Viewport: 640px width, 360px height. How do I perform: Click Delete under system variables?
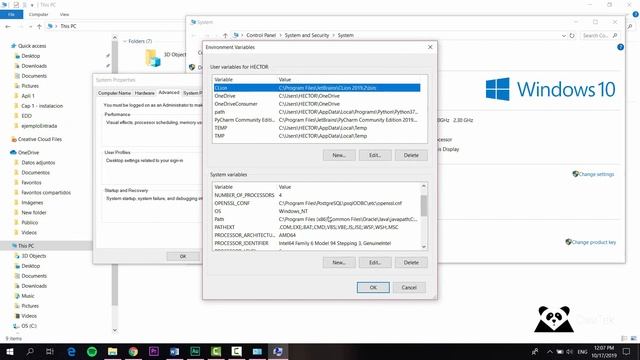click(x=411, y=262)
